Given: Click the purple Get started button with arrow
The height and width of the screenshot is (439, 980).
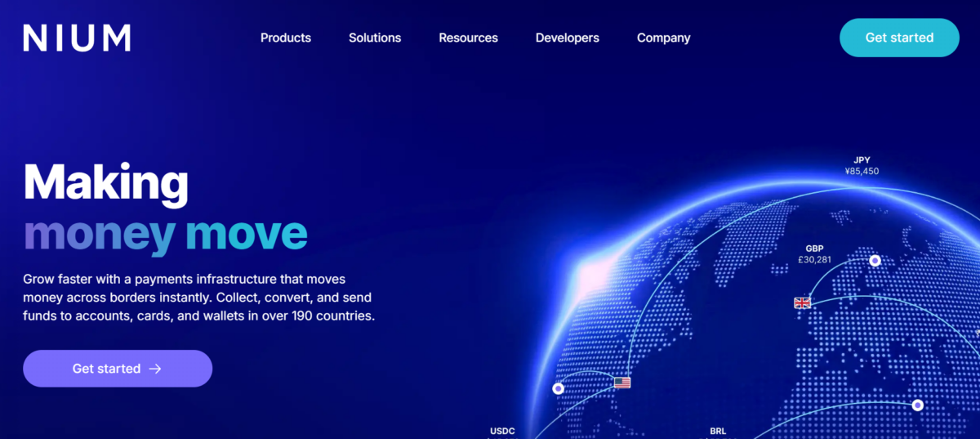Looking at the screenshot, I should point(118,369).
